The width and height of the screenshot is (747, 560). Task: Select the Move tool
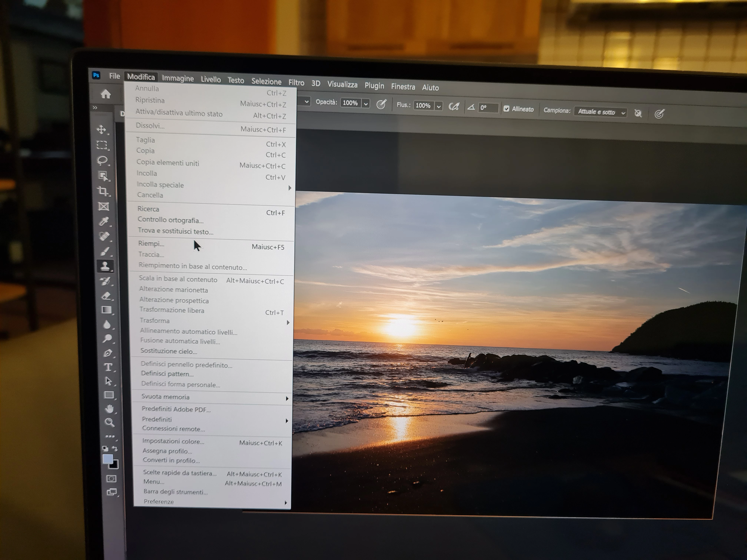(101, 130)
